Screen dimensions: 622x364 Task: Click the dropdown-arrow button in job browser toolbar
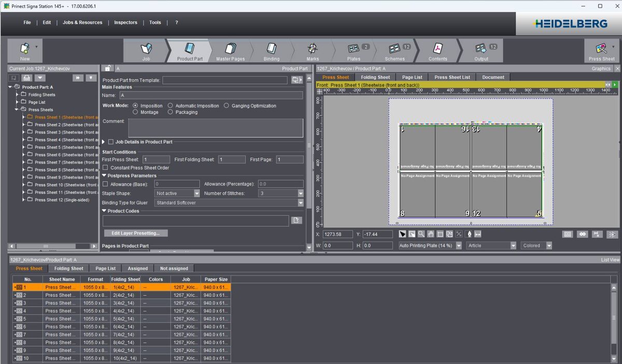(39, 78)
